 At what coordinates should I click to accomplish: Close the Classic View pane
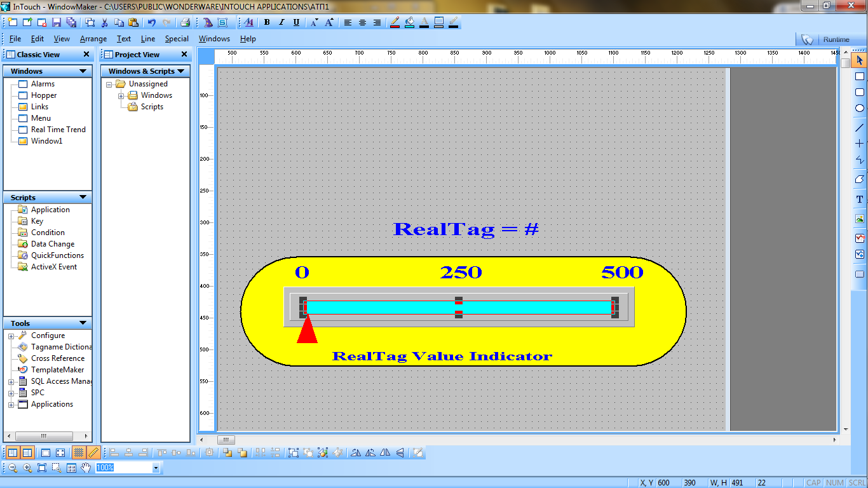(86, 55)
